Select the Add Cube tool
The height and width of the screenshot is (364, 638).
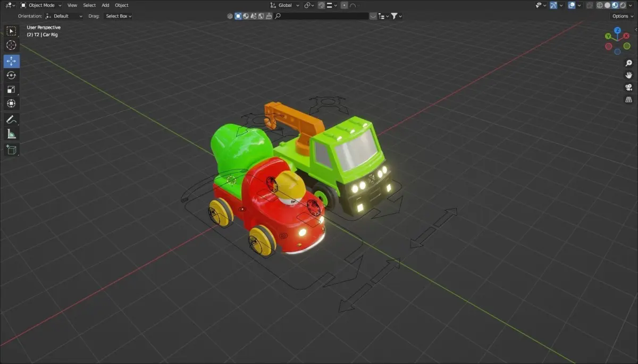[11, 150]
